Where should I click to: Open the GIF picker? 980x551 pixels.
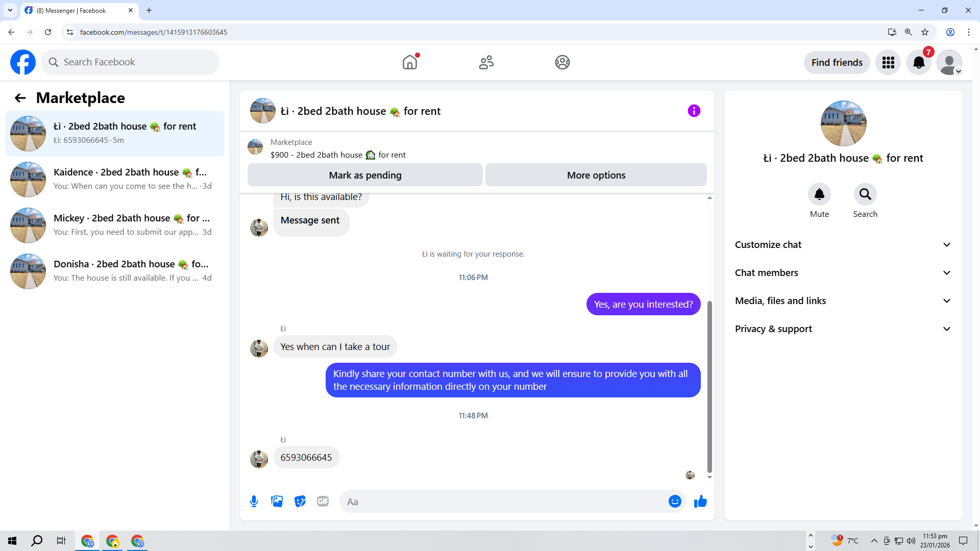coord(323,502)
